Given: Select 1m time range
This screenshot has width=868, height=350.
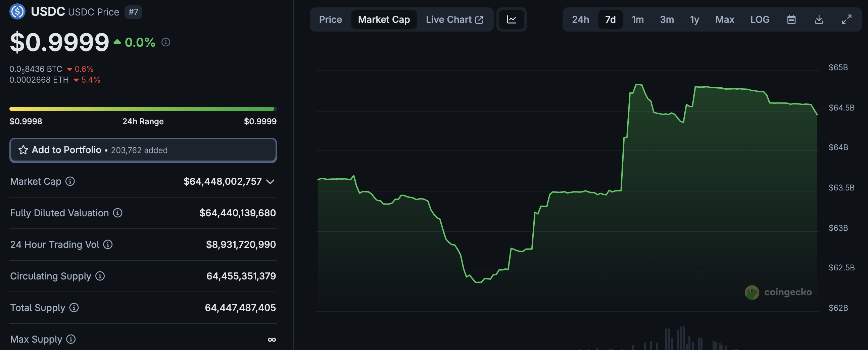Looking at the screenshot, I should (x=637, y=19).
